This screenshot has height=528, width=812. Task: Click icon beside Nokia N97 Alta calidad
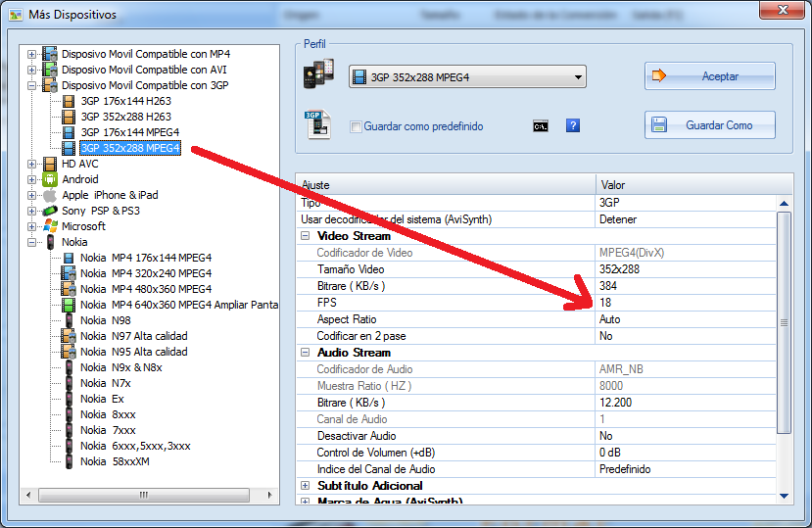tap(69, 336)
